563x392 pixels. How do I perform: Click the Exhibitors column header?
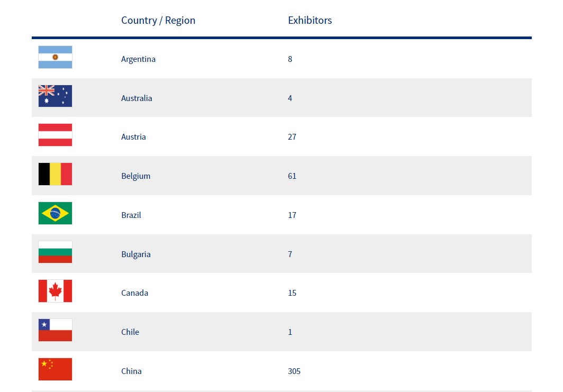pyautogui.click(x=310, y=21)
